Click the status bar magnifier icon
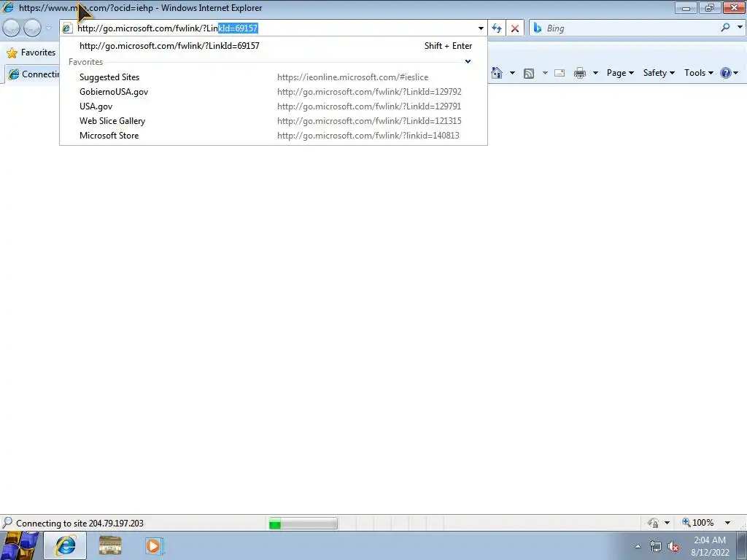This screenshot has width=747, height=560. coord(7,523)
